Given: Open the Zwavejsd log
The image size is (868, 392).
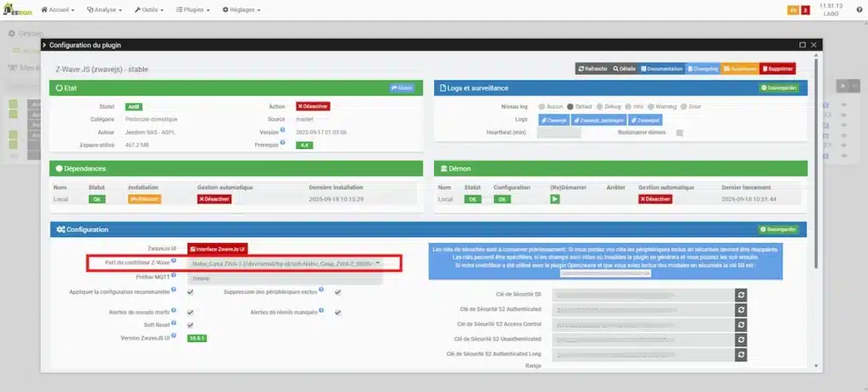Looking at the screenshot, I should coord(645,119).
